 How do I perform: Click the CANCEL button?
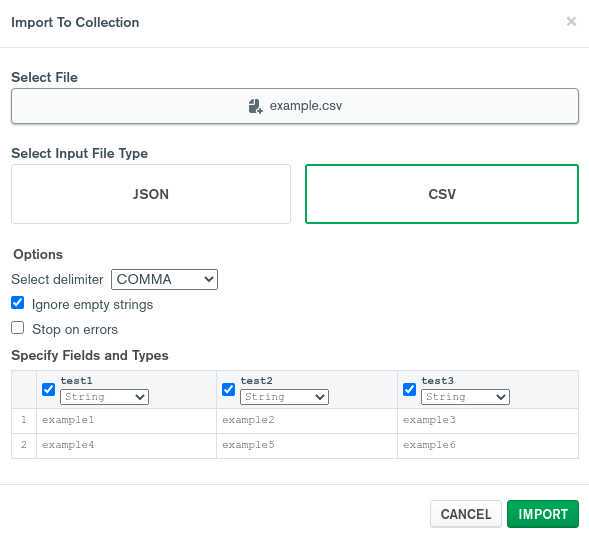coord(466,514)
